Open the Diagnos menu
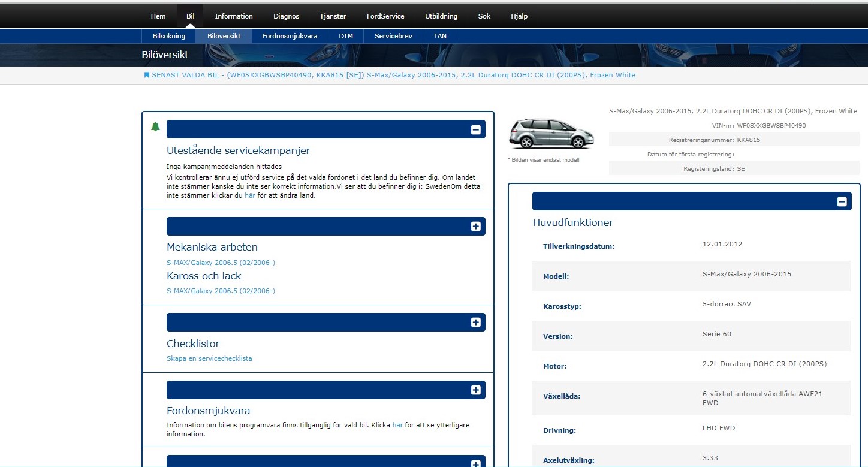This screenshot has width=868, height=467. [x=286, y=16]
